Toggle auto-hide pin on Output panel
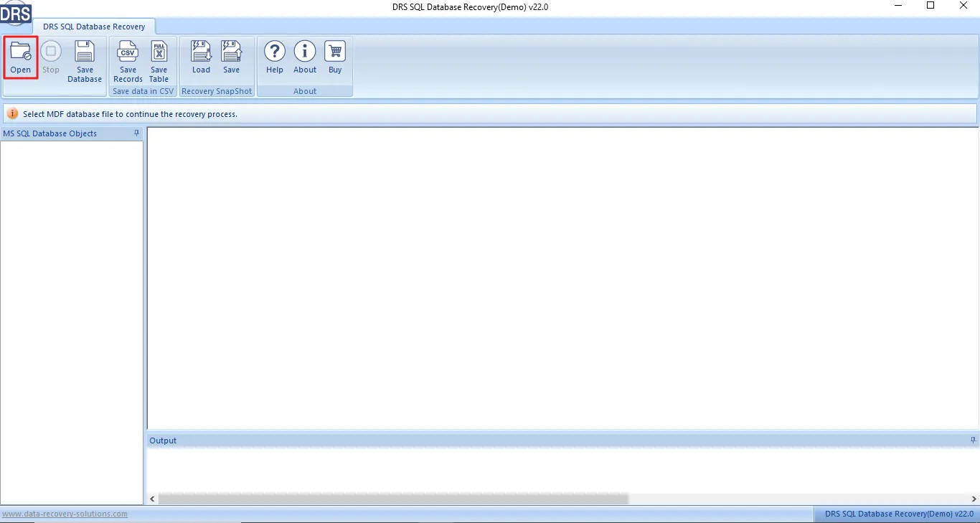Image resolution: width=980 pixels, height=523 pixels. click(x=973, y=440)
